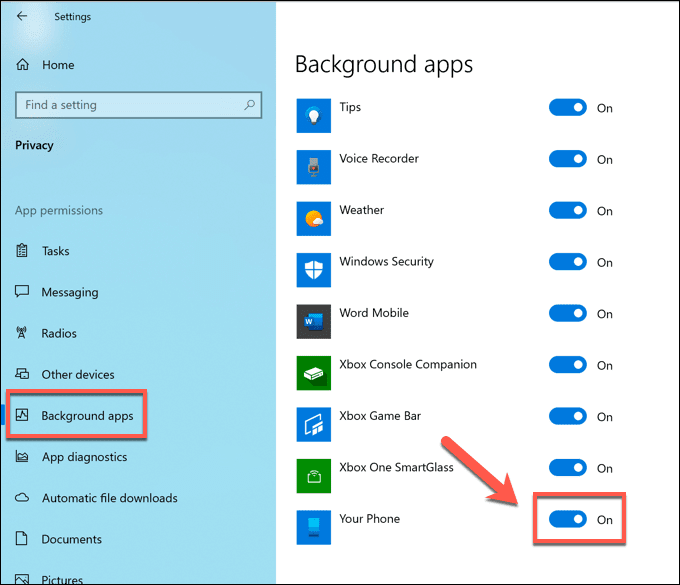Screen dimensions: 680x585
Task: Click the back arrow in Settings
Action: [22, 16]
